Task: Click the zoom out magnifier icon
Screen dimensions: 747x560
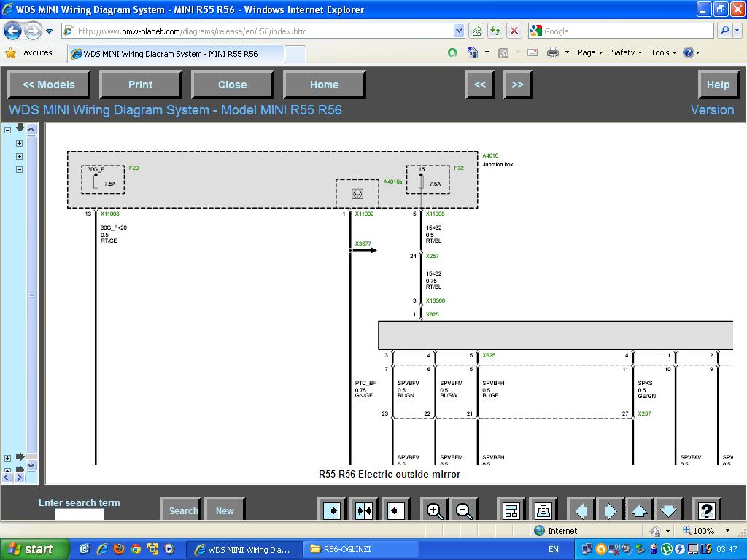Action: pyautogui.click(x=464, y=510)
